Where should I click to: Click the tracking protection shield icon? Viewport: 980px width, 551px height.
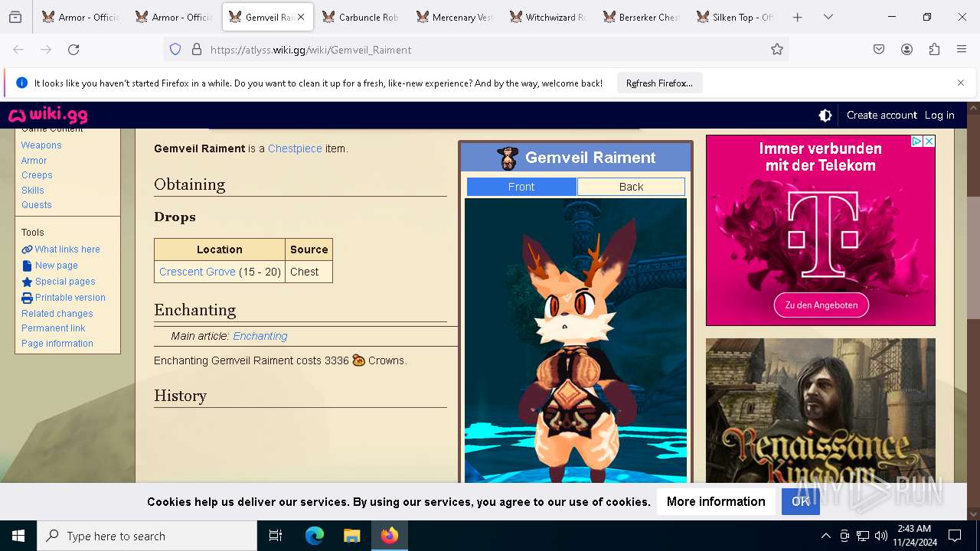(175, 50)
